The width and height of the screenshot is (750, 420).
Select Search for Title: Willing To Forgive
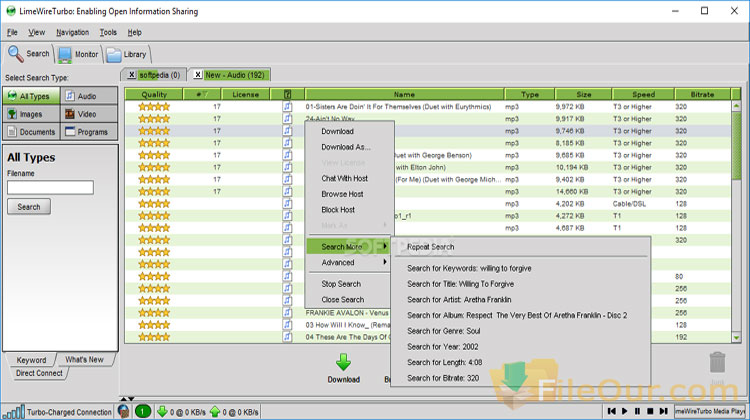(x=461, y=284)
